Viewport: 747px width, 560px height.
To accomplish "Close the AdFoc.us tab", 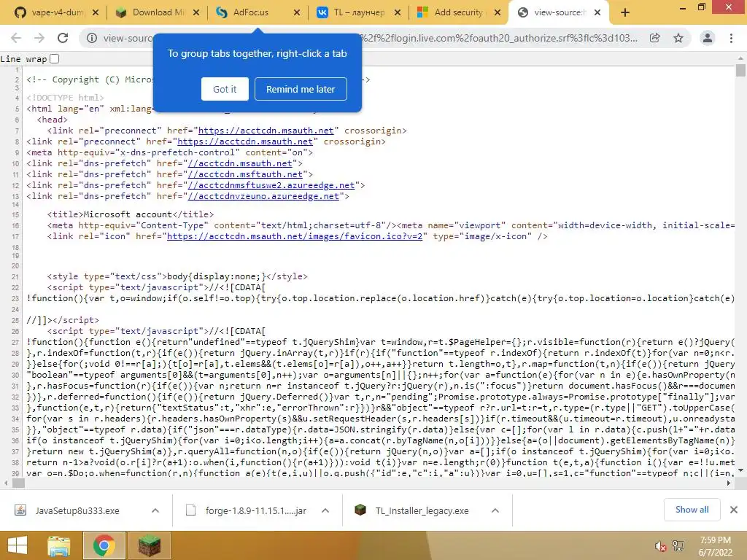I will 297,13.
